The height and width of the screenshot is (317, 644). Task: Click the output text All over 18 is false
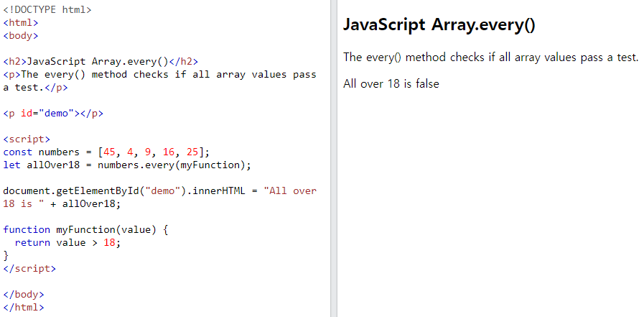click(391, 84)
